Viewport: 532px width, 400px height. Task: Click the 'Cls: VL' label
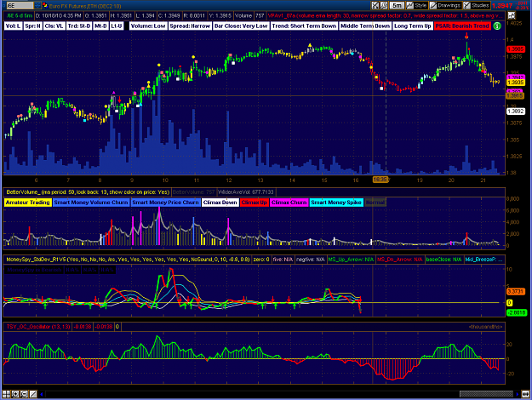click(x=54, y=26)
